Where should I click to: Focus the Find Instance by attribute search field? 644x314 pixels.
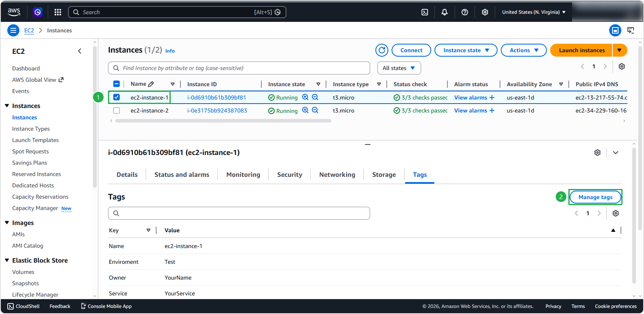point(239,68)
